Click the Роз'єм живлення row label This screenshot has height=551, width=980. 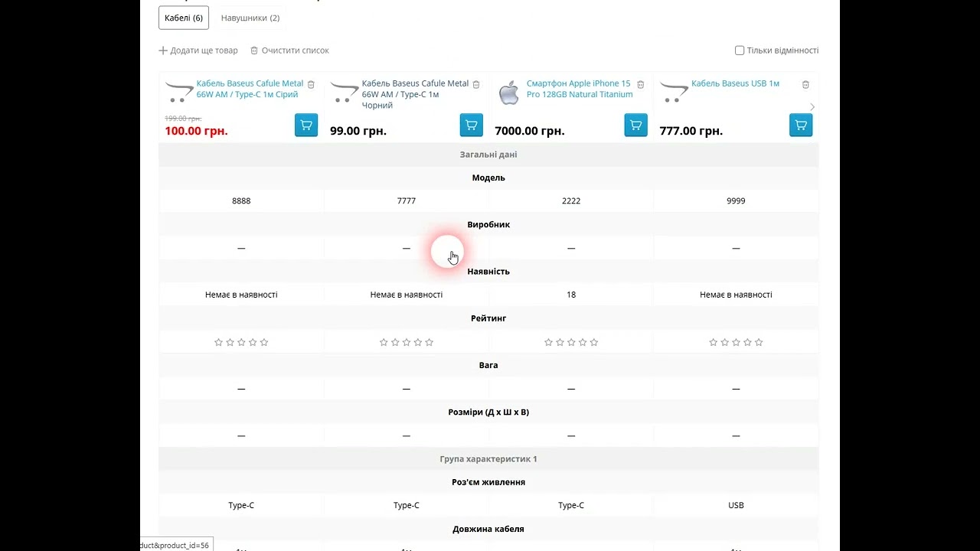(488, 482)
